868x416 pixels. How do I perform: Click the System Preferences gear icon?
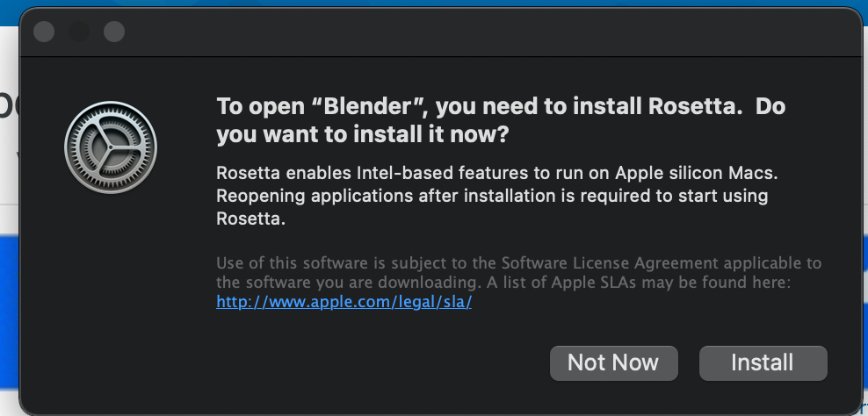[111, 149]
